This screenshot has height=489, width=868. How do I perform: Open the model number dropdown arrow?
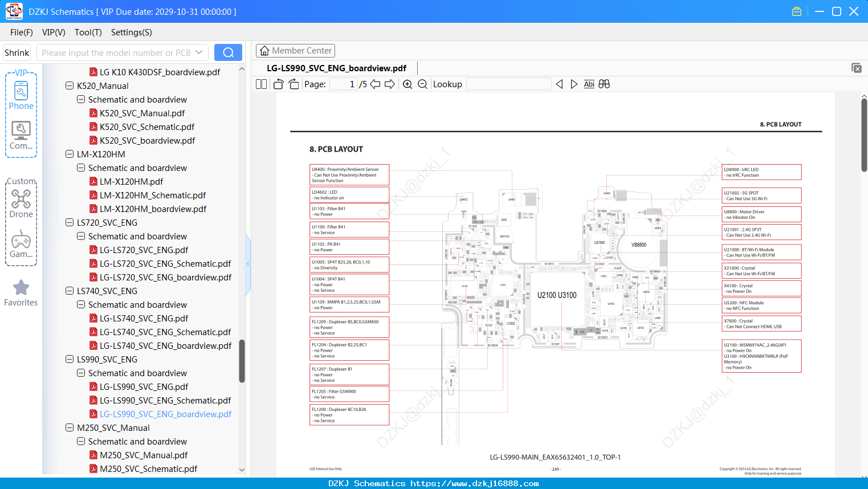(x=199, y=52)
